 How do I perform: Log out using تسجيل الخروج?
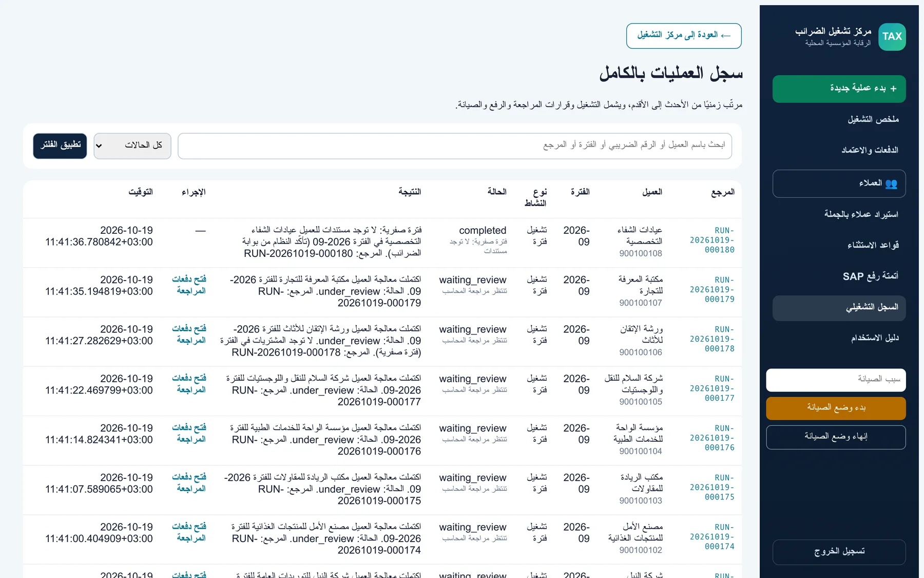839,552
